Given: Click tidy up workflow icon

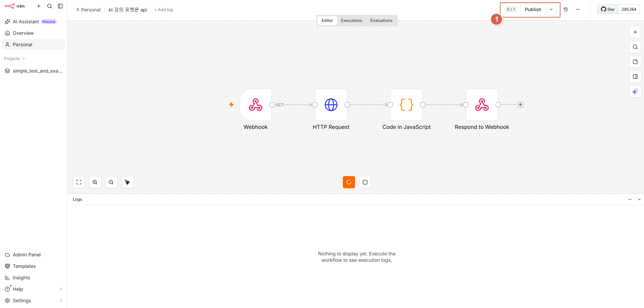Looking at the screenshot, I should point(127,182).
